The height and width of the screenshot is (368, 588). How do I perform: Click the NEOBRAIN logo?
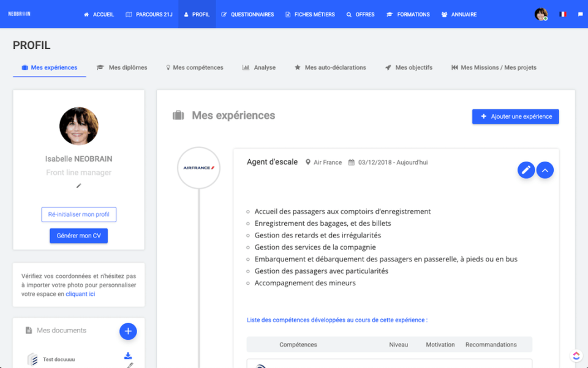(19, 14)
